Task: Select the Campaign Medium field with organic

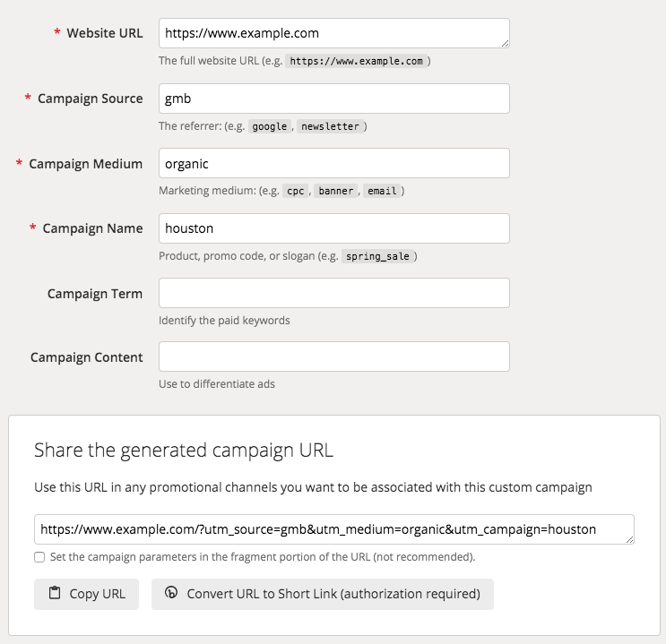Action: coord(333,164)
